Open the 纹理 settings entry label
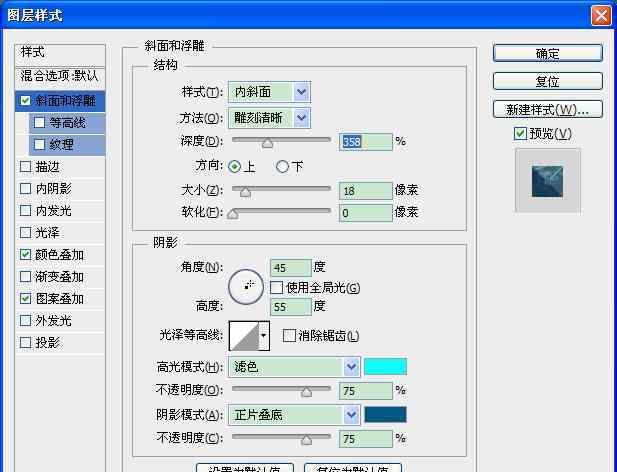The width and height of the screenshot is (617, 472). pos(61,144)
